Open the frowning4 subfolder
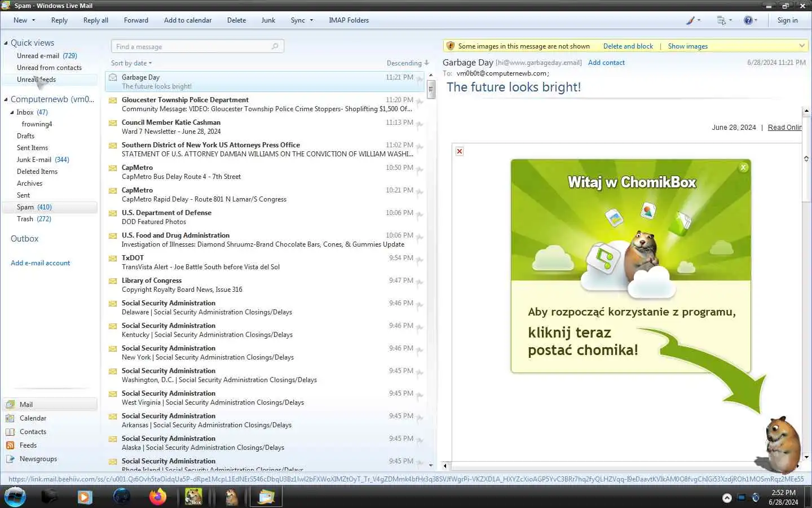Screen dimensions: 812x508 click(37, 124)
